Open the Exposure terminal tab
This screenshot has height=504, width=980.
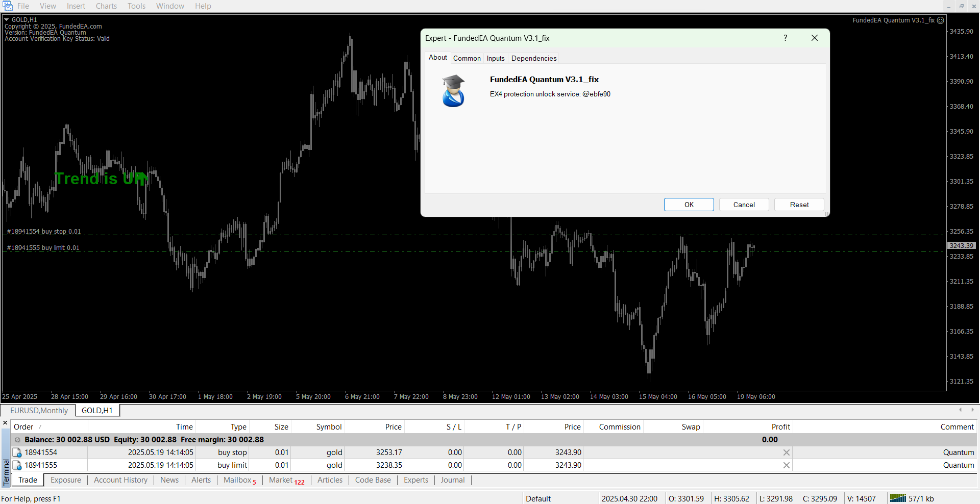(x=66, y=480)
